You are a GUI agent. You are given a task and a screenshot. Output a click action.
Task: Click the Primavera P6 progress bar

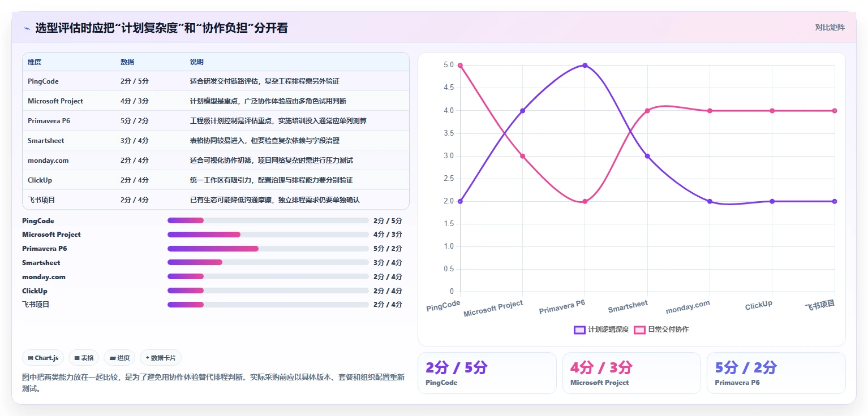tap(268, 249)
